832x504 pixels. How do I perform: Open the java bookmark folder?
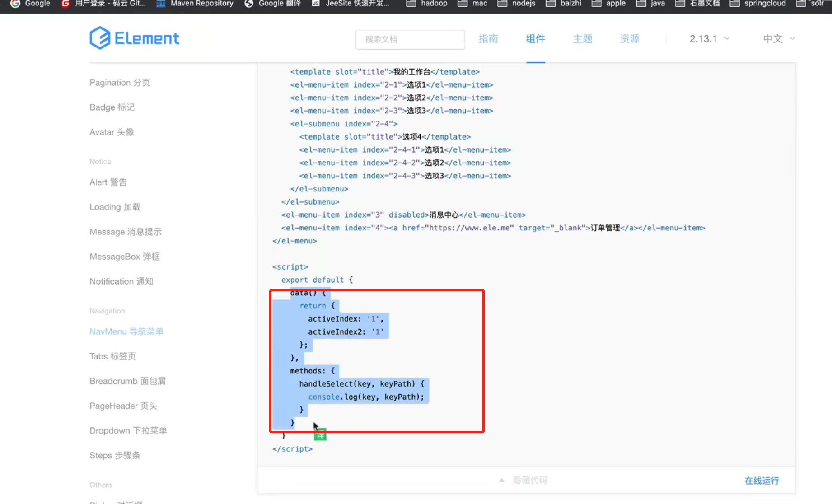(x=650, y=4)
